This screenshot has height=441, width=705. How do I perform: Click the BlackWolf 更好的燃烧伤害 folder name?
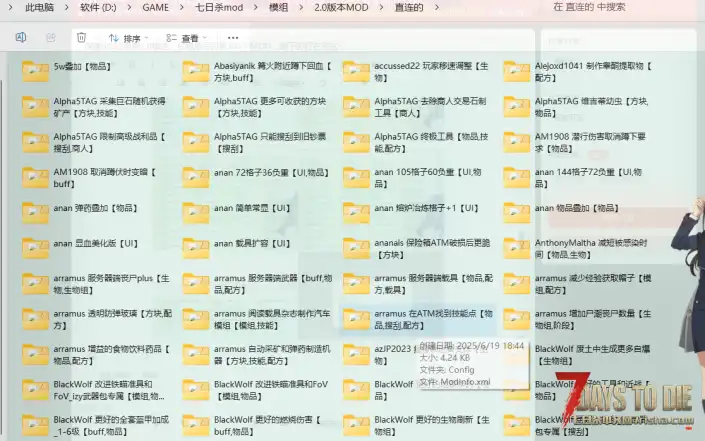coord(267,426)
